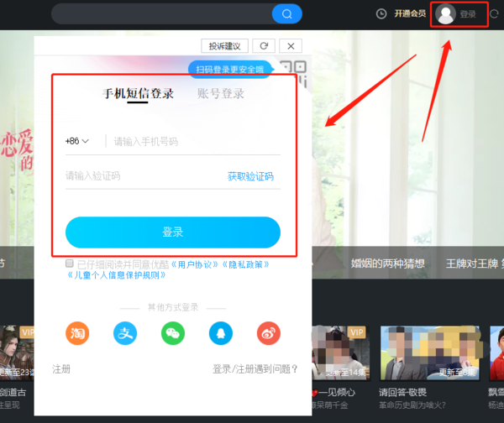Click 登录 text in top bar
The width and height of the screenshot is (504, 423).
click(468, 14)
